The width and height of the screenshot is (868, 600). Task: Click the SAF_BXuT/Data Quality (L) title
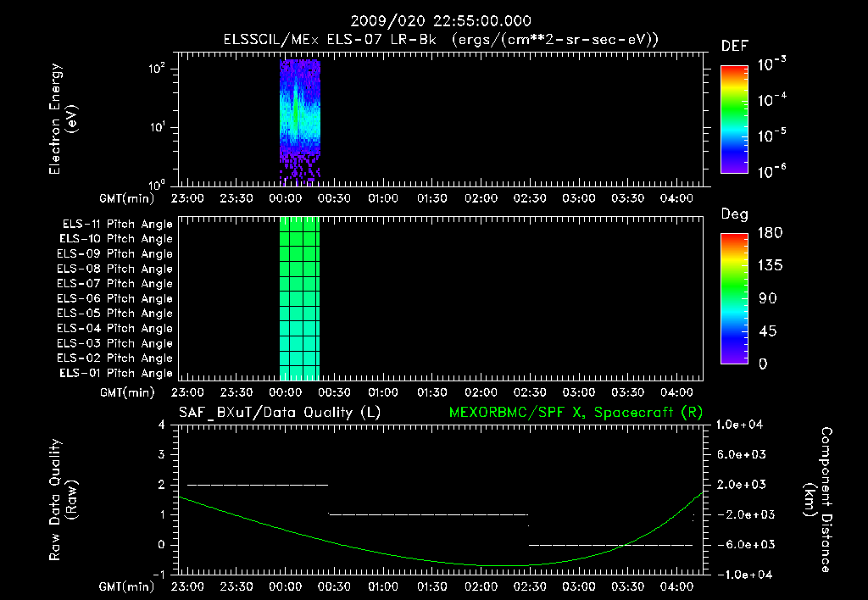click(x=280, y=413)
